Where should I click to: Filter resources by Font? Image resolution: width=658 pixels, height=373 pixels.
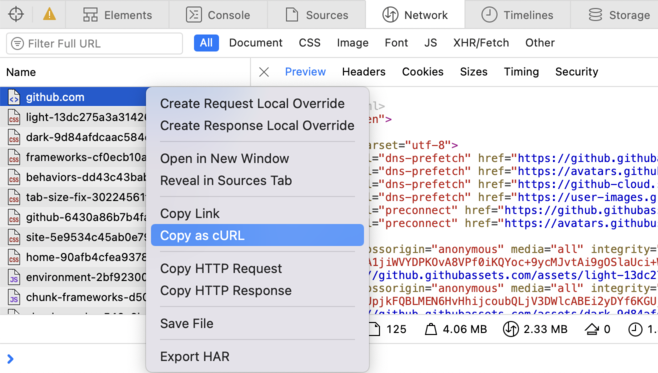[x=396, y=43]
